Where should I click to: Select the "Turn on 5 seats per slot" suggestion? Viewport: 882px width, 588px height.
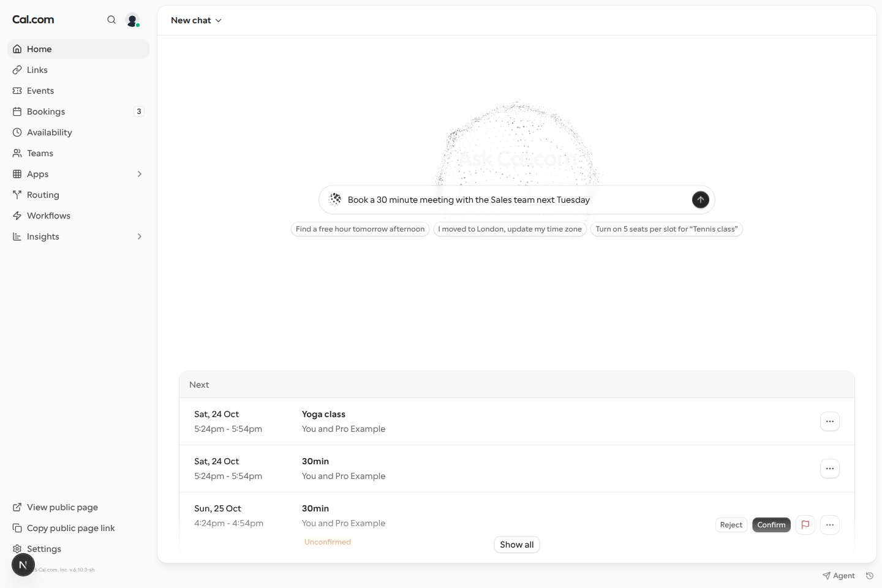click(666, 229)
